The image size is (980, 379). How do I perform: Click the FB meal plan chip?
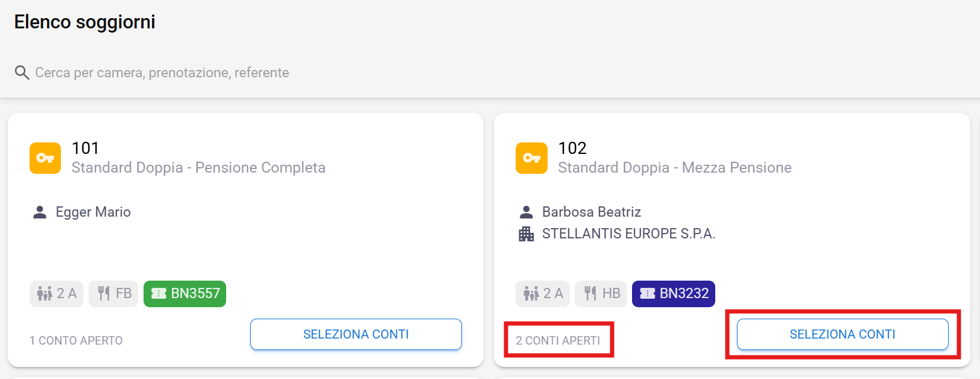tap(113, 294)
